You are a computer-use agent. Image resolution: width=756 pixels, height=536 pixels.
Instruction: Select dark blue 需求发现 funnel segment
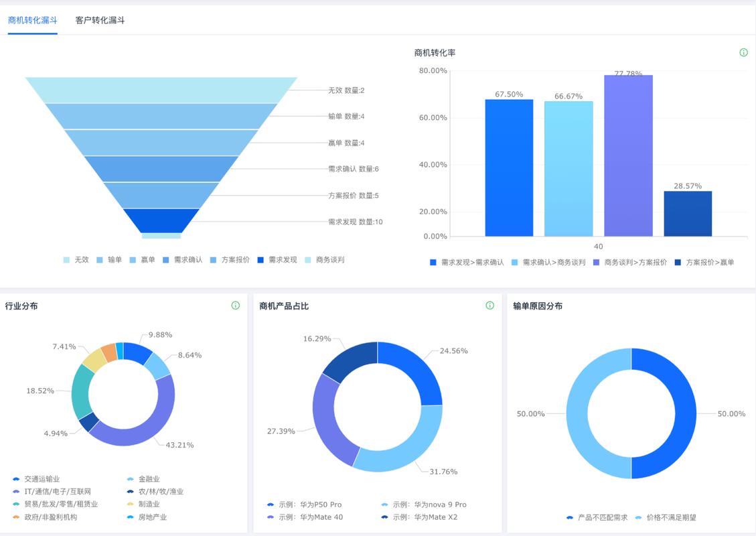(161, 220)
